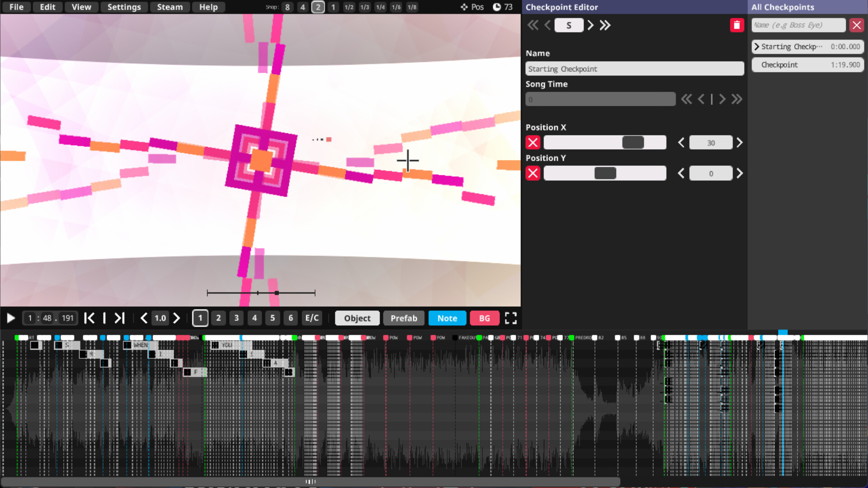The image size is (868, 488).
Task: Open the Edit menu
Action: pos(47,7)
